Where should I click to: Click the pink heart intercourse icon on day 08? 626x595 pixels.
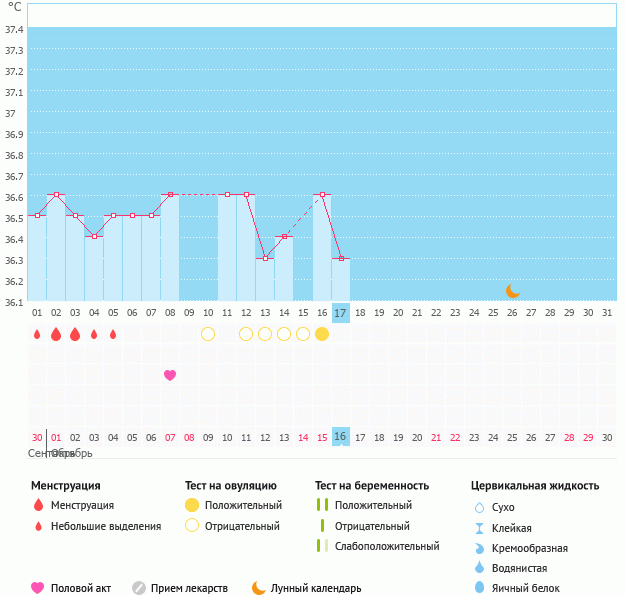click(170, 375)
